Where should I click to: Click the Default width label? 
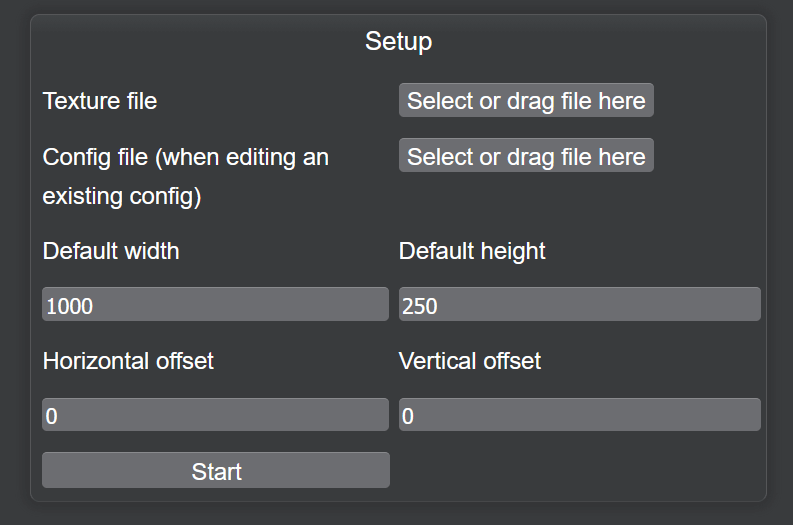[111, 251]
